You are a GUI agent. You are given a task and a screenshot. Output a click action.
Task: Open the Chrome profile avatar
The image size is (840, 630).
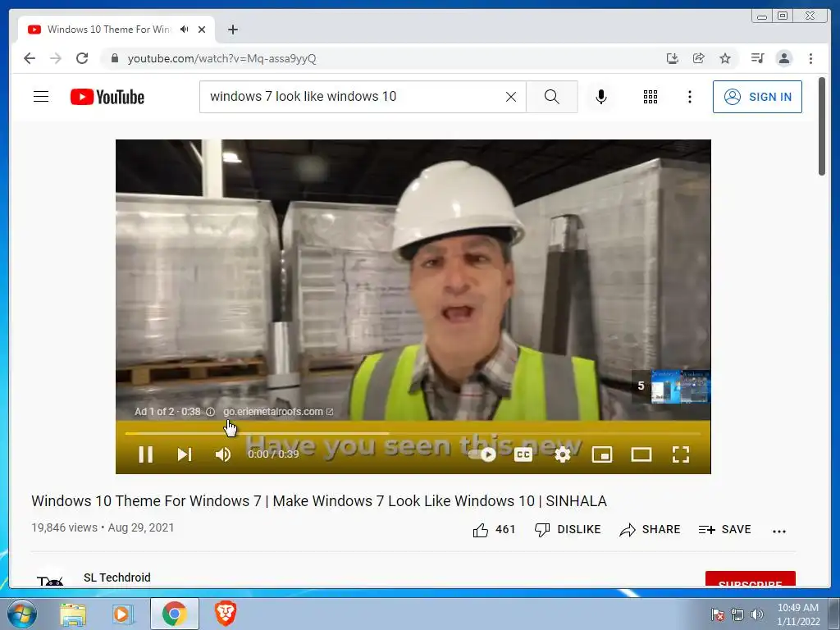(783, 58)
